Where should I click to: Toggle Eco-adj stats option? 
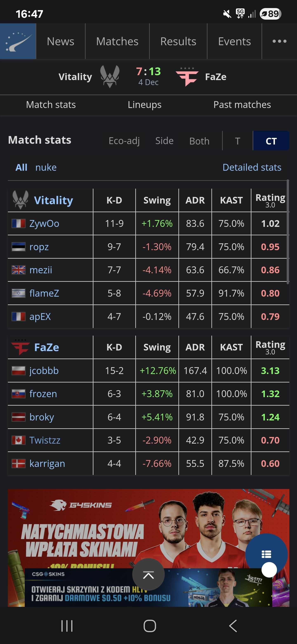(124, 141)
